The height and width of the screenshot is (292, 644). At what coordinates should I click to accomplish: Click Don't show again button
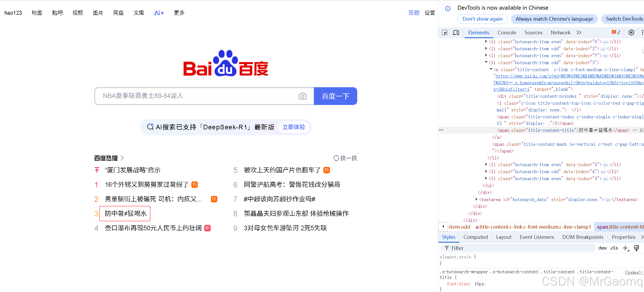[482, 19]
